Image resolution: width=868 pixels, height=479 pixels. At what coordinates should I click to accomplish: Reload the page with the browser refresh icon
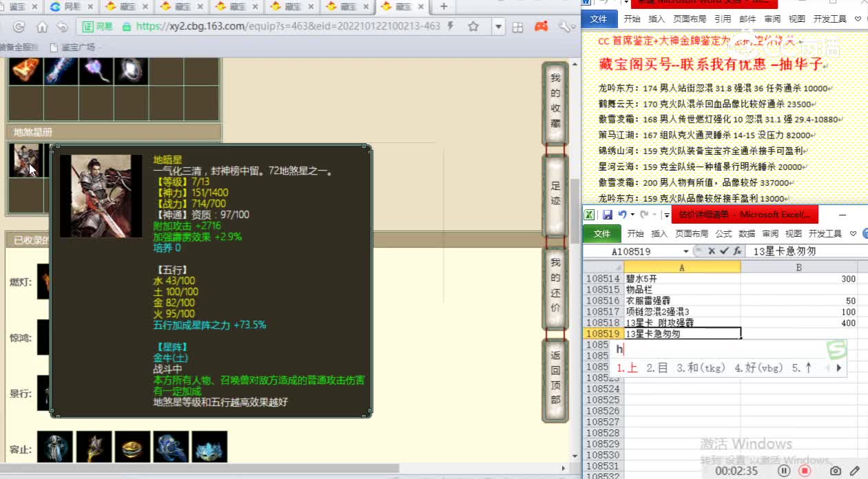(x=19, y=27)
